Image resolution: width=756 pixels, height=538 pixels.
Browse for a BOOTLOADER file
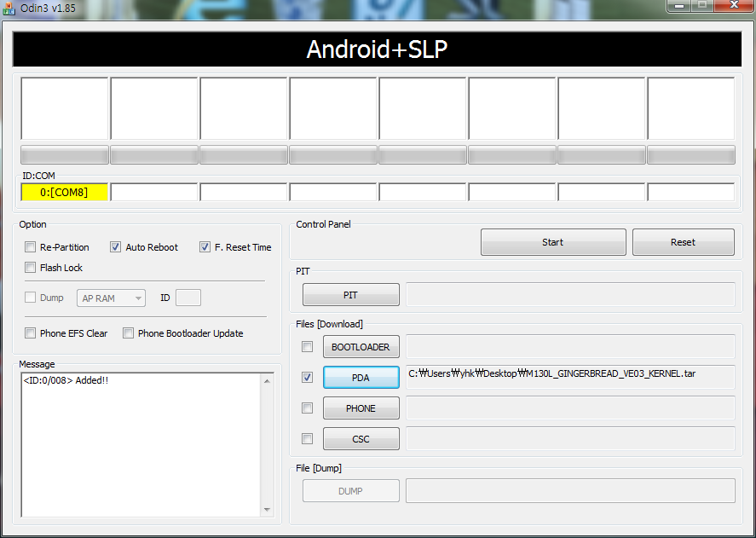361,347
